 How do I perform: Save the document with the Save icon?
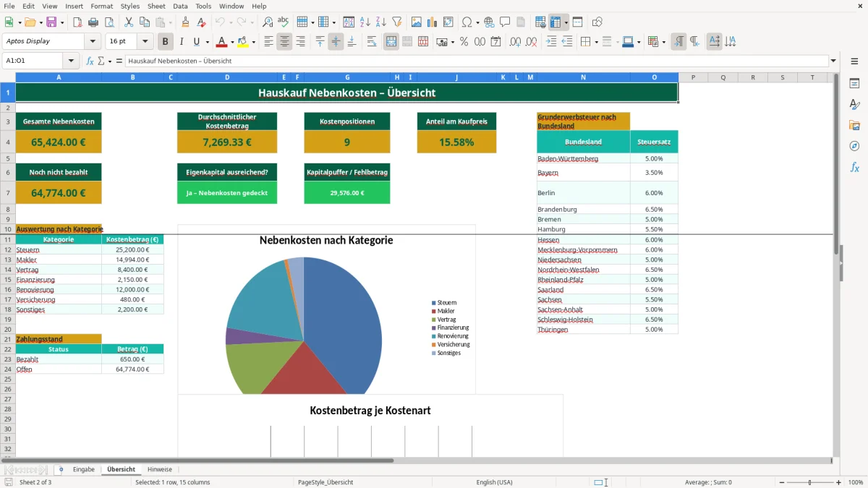point(51,22)
